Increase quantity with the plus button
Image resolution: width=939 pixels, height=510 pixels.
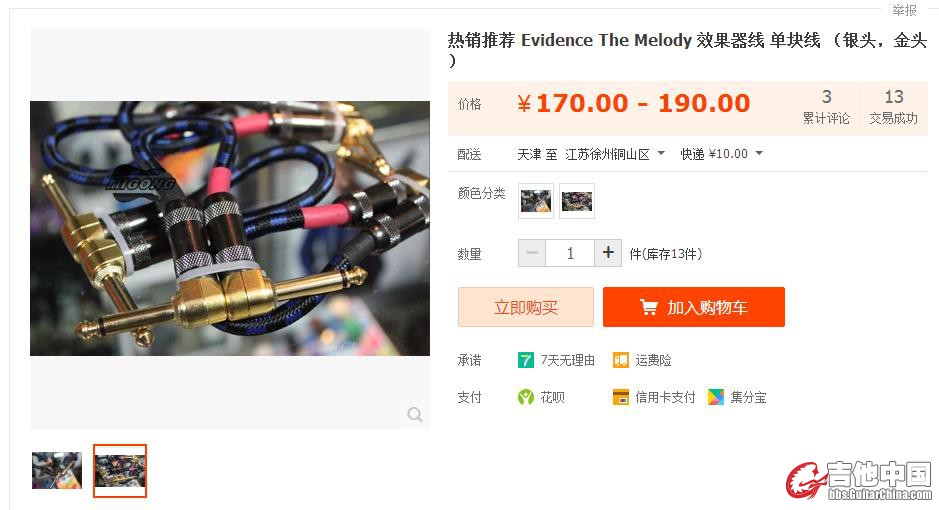tap(608, 253)
